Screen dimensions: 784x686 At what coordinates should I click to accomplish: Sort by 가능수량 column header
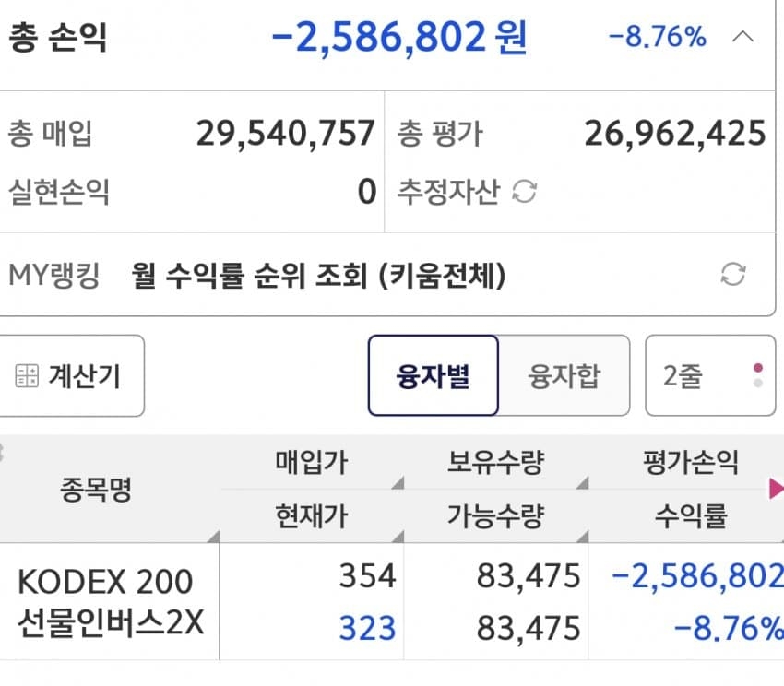coord(494,516)
